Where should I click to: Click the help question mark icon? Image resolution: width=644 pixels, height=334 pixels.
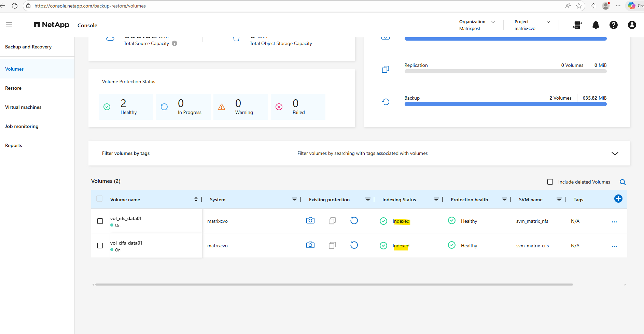(x=613, y=25)
